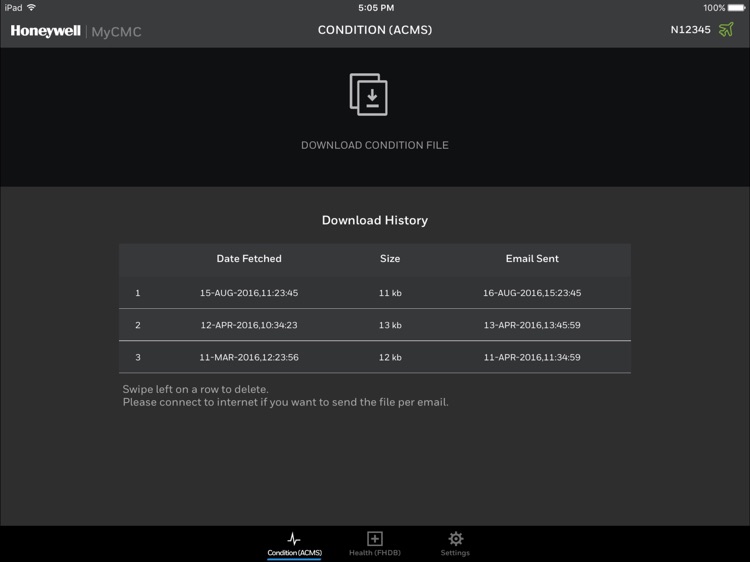Click the Condition pulse waveform icon
The image size is (750, 562).
(x=294, y=539)
